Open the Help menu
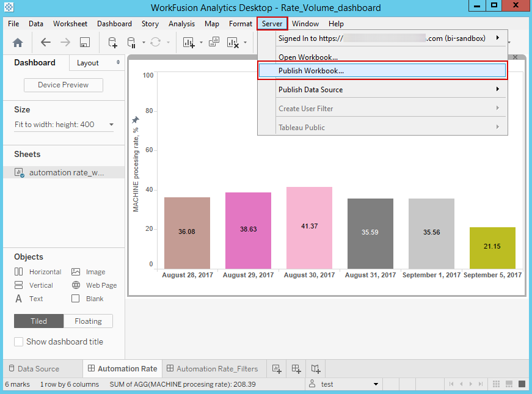532x394 pixels. [336, 24]
